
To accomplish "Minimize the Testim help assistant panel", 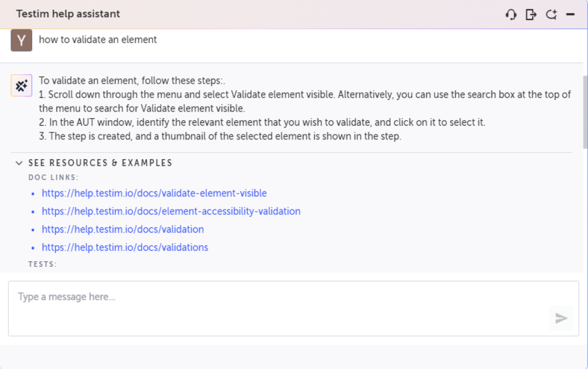I will click(571, 15).
